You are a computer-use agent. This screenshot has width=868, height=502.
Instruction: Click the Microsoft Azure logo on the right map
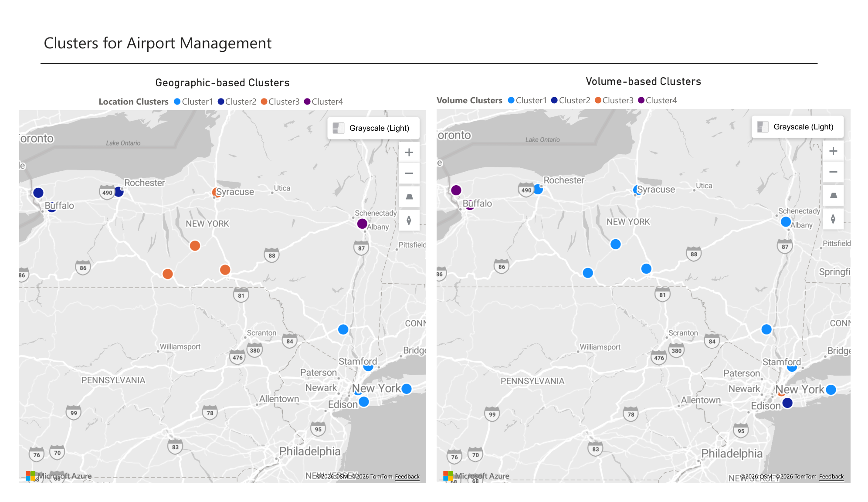[476, 476]
